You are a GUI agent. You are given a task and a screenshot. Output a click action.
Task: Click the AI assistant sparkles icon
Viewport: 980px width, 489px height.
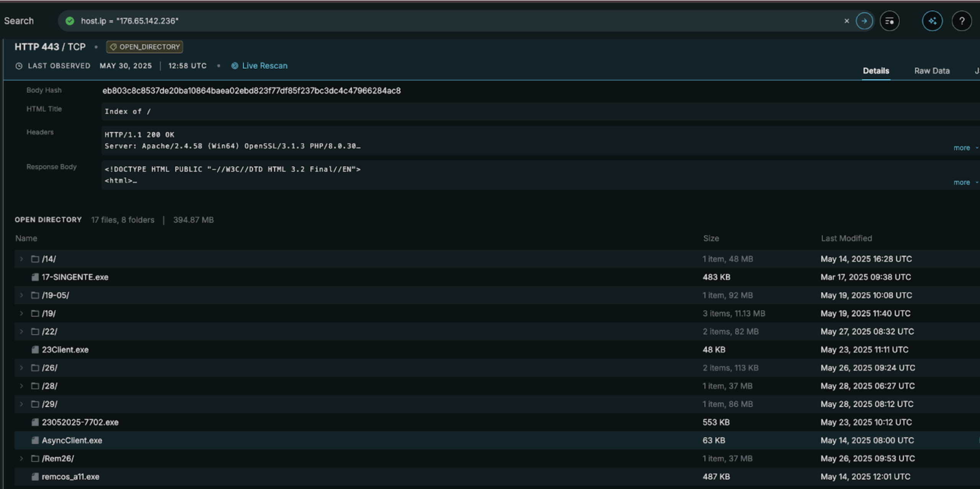(x=933, y=21)
